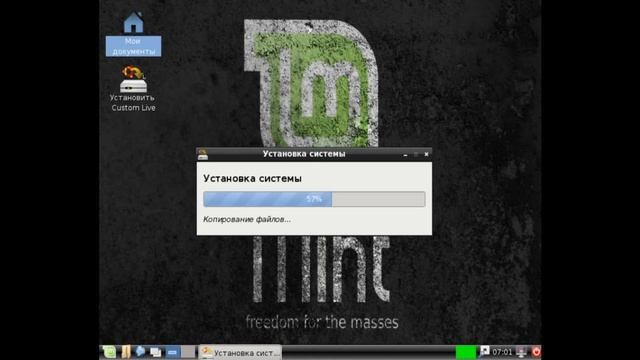Click the 07:01 clock in the panel

(502, 352)
